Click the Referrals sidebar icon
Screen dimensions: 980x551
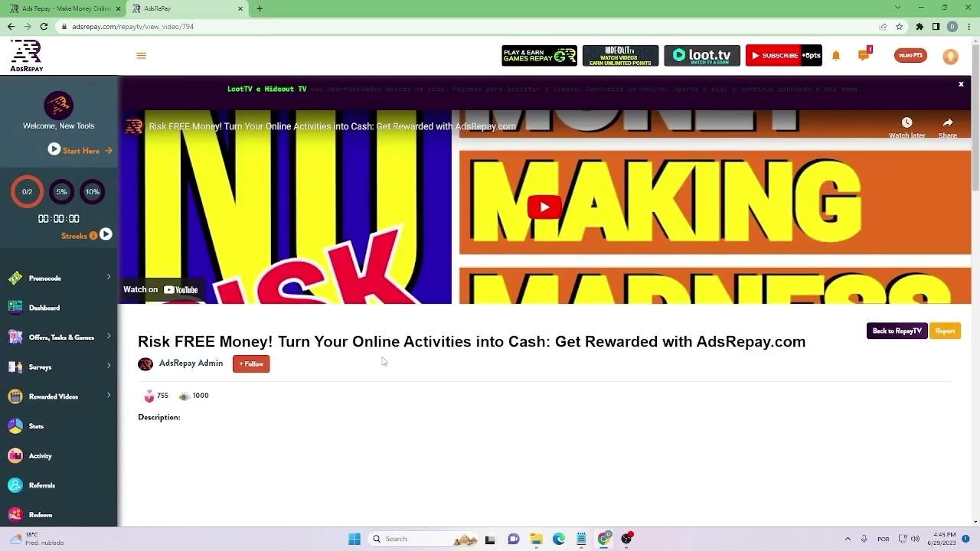tap(15, 485)
